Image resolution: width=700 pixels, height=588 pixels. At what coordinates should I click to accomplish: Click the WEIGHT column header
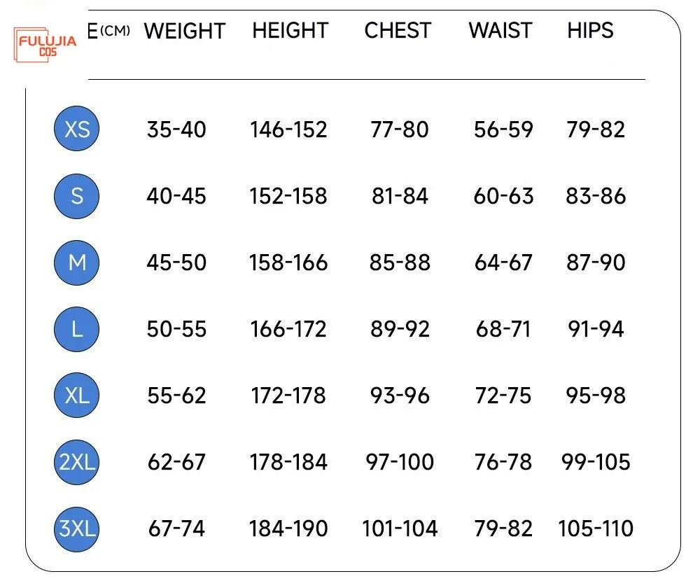click(184, 31)
